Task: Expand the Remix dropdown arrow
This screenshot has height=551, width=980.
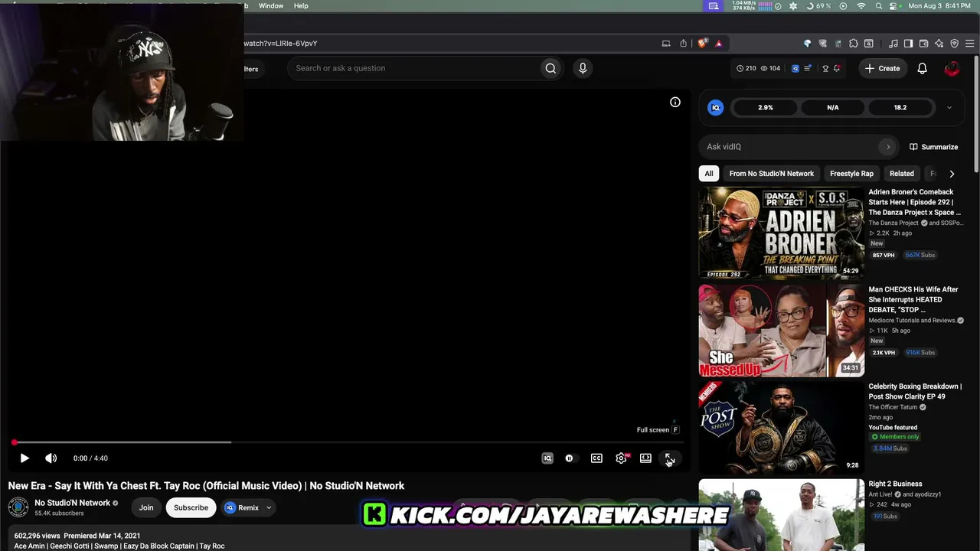Action: click(269, 507)
